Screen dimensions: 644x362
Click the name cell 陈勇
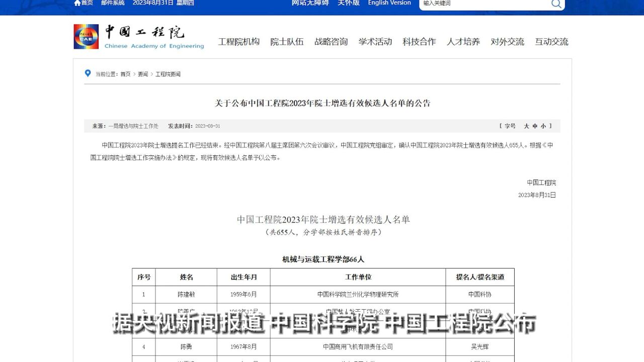(187, 346)
